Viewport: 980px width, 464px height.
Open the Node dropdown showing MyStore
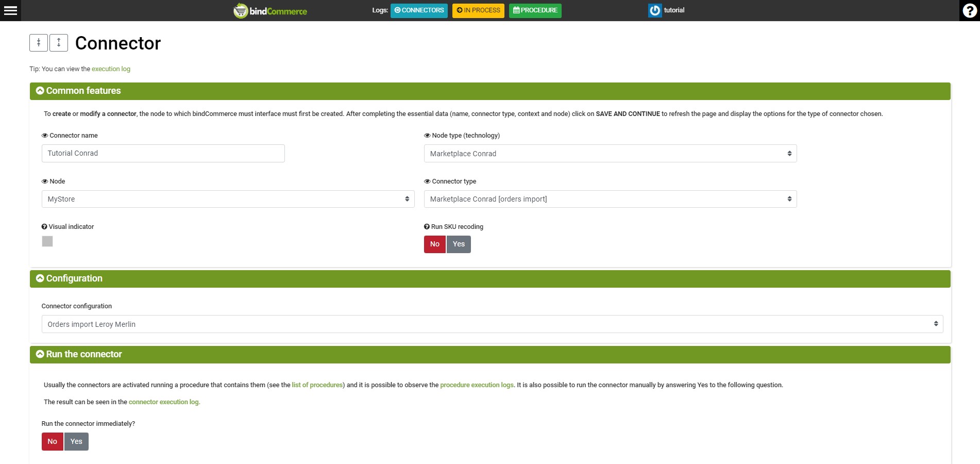[228, 199]
